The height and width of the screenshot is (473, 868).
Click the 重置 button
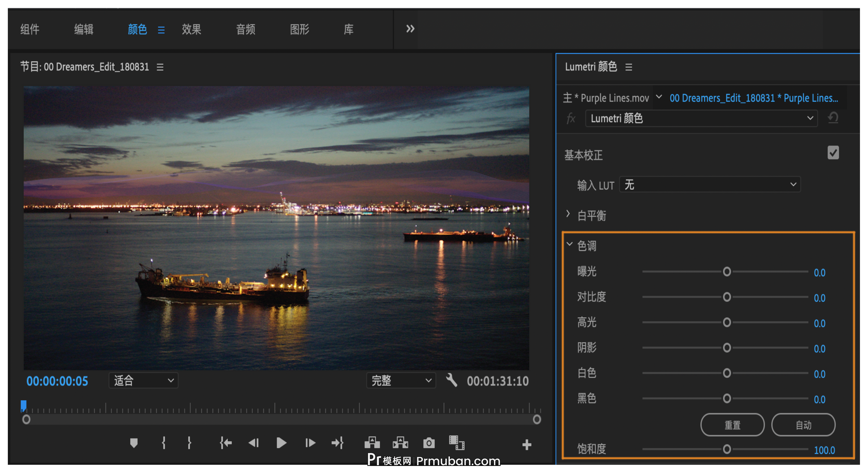click(x=733, y=425)
